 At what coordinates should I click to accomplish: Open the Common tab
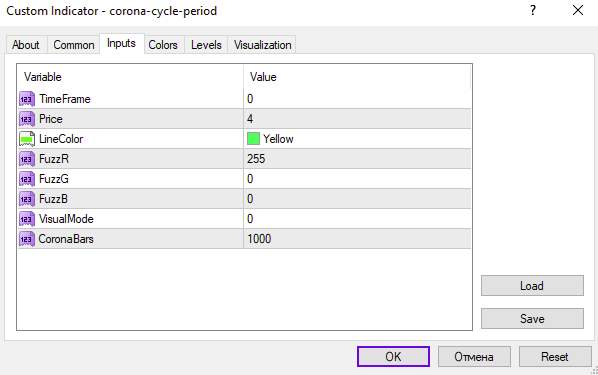click(x=74, y=45)
